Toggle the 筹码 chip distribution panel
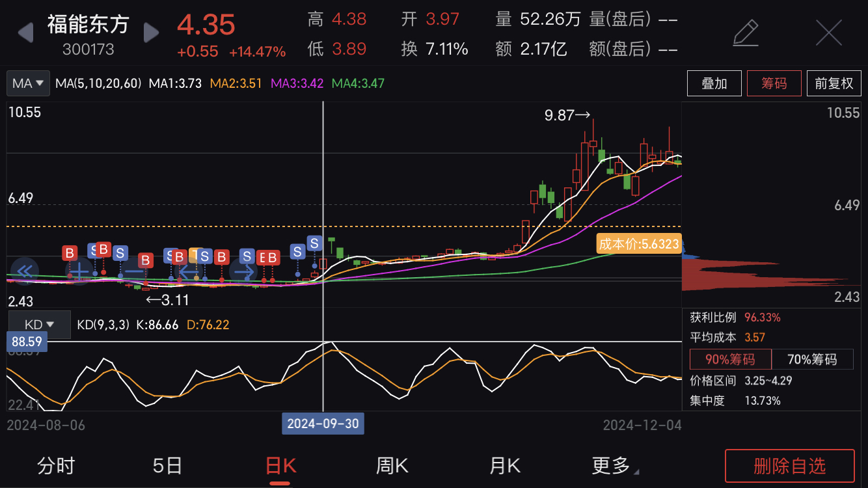The image size is (868, 488). pyautogui.click(x=774, y=83)
